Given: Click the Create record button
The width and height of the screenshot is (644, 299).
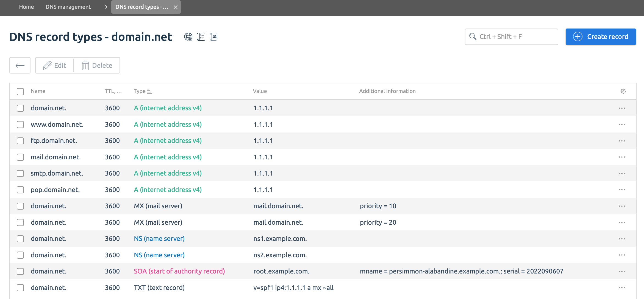Looking at the screenshot, I should point(601,37).
